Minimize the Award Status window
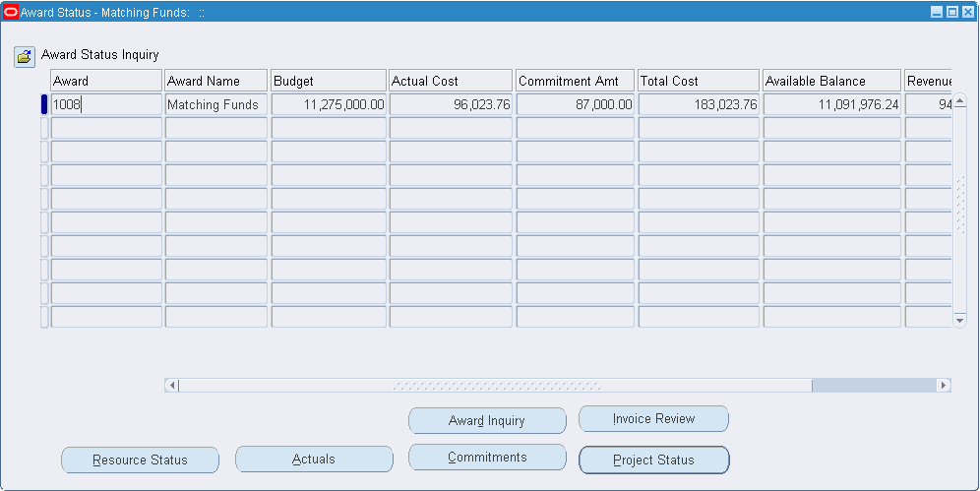980x491 pixels. (937, 12)
